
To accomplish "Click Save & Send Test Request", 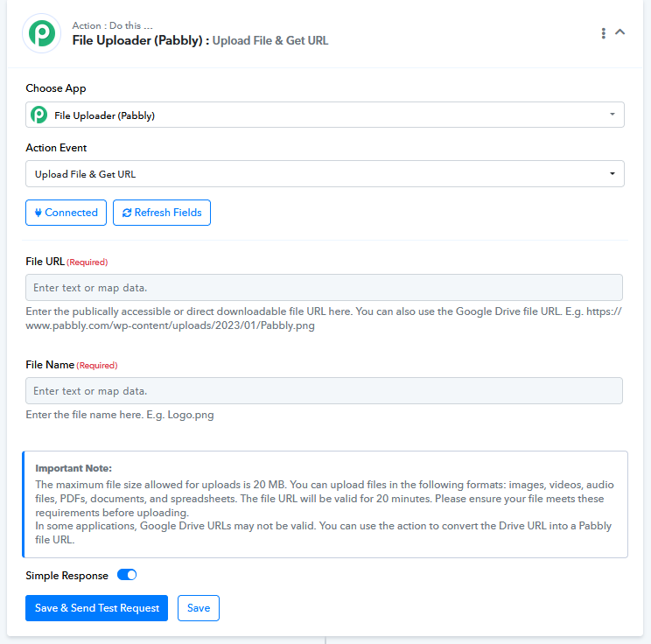I will coord(97,608).
